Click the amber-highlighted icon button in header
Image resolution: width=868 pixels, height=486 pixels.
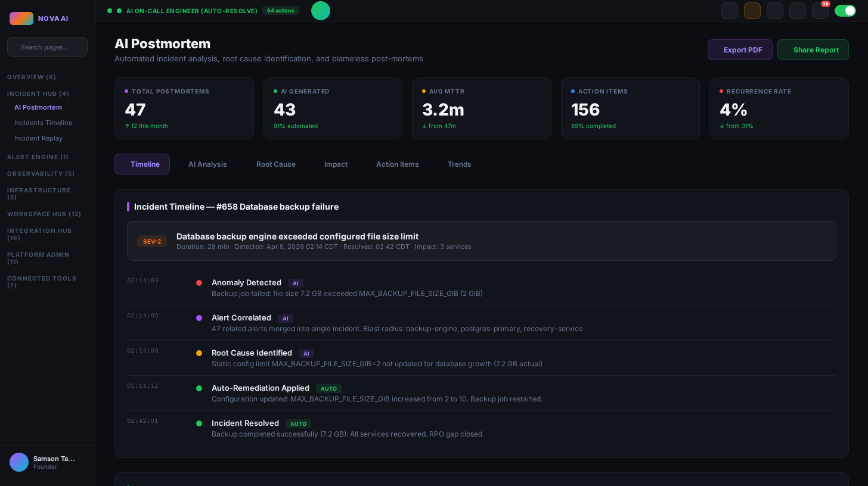(x=752, y=11)
